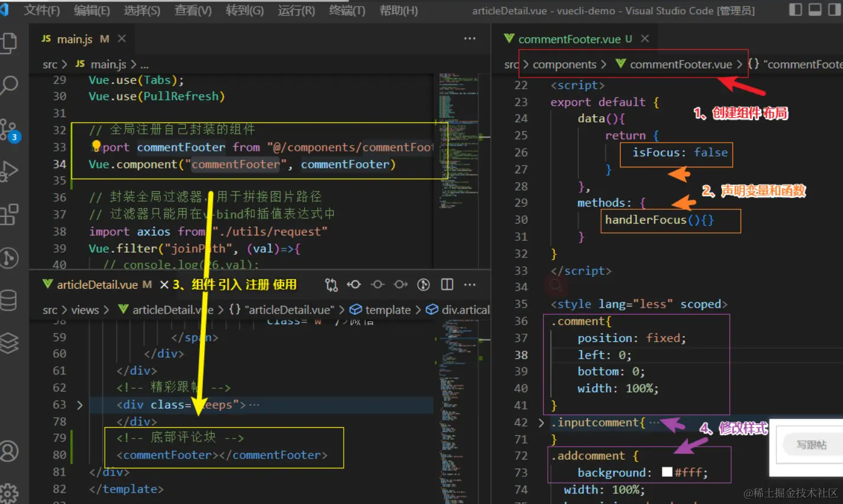Open the Accounts icon in activity bar
The height and width of the screenshot is (504, 843).
9,451
